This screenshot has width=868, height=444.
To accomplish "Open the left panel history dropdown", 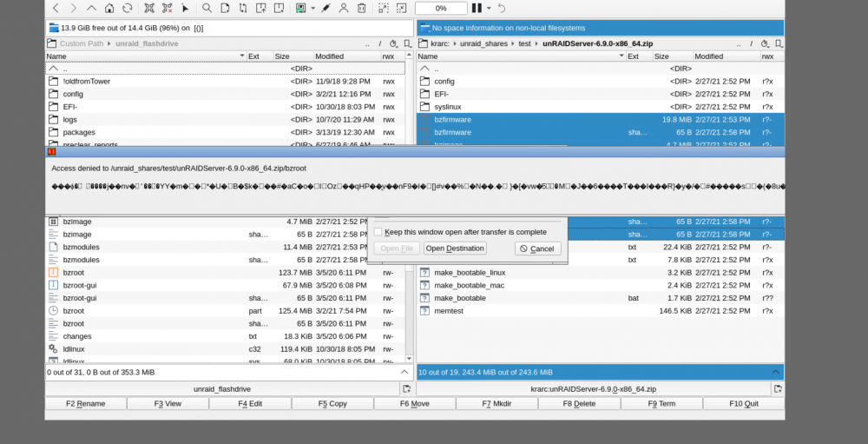I will tap(393, 43).
